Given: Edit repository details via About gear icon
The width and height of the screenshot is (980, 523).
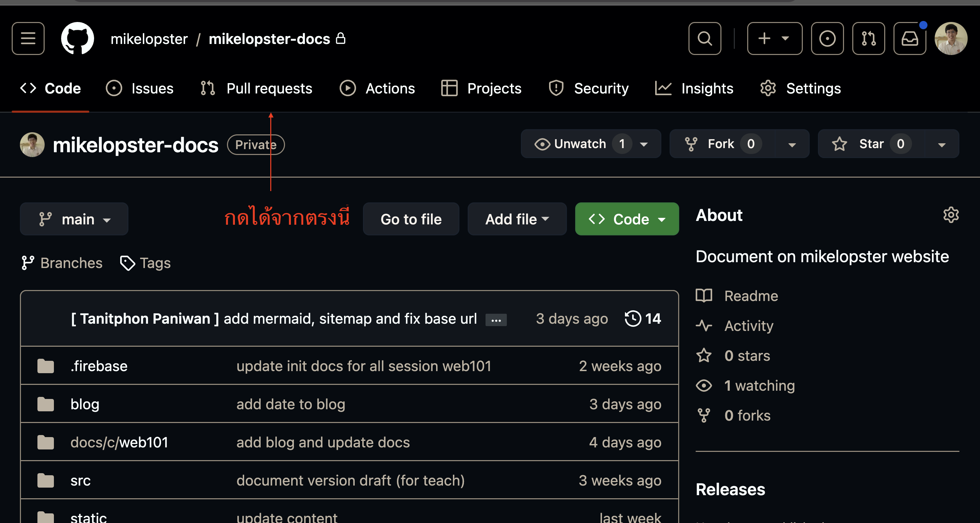Looking at the screenshot, I should point(951,215).
